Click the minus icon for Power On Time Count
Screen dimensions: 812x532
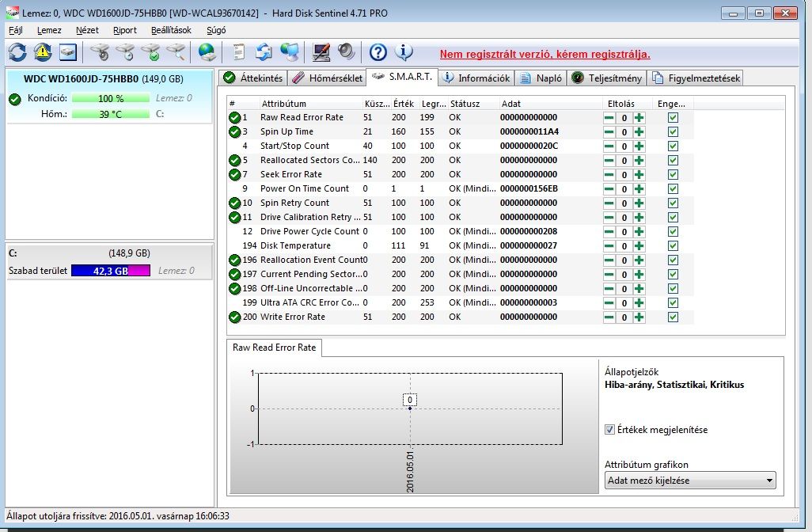(609, 189)
